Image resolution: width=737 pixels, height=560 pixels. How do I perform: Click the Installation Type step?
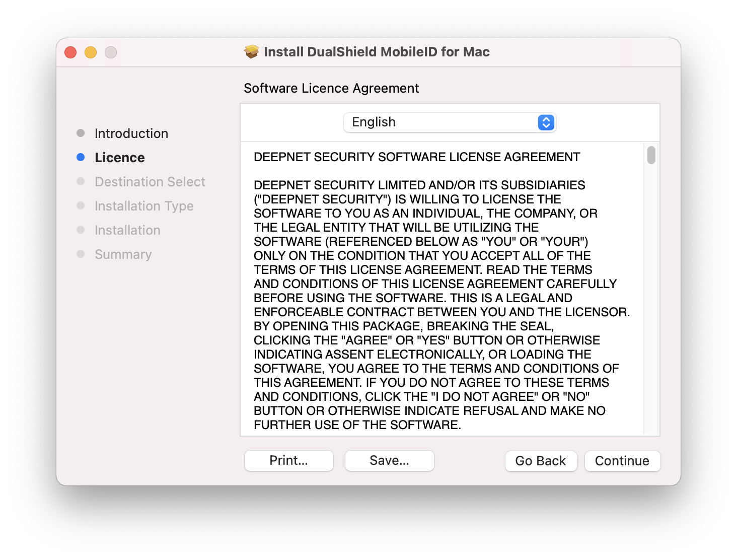(x=144, y=206)
